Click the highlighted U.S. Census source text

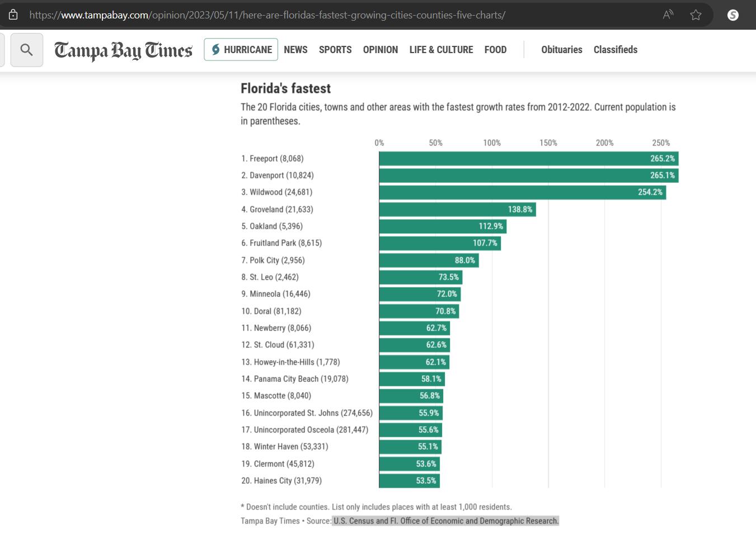(x=445, y=521)
